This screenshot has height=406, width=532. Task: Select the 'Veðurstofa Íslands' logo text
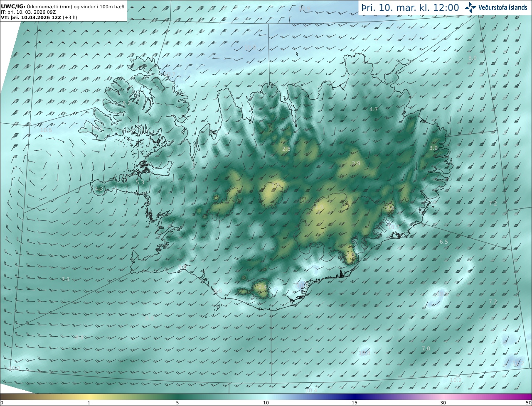(503, 7)
